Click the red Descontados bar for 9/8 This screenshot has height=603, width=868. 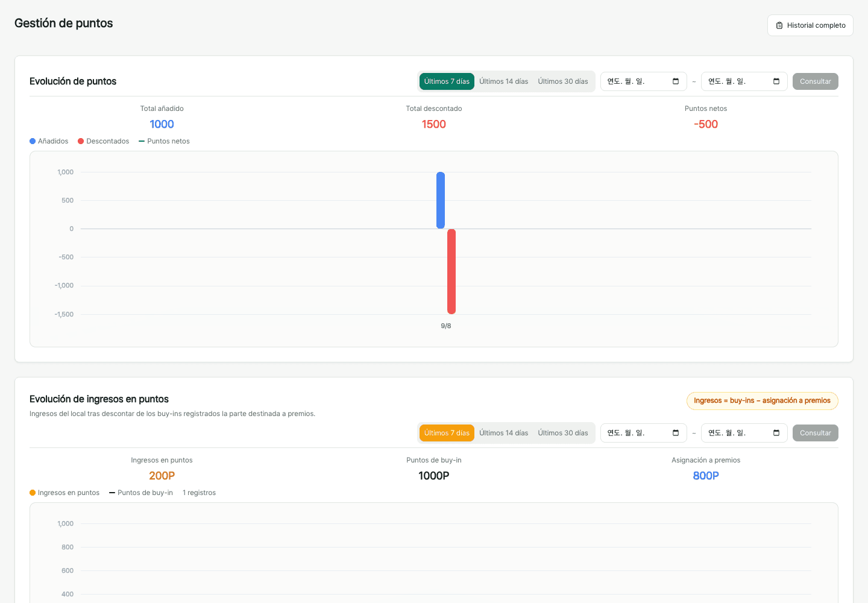(451, 271)
